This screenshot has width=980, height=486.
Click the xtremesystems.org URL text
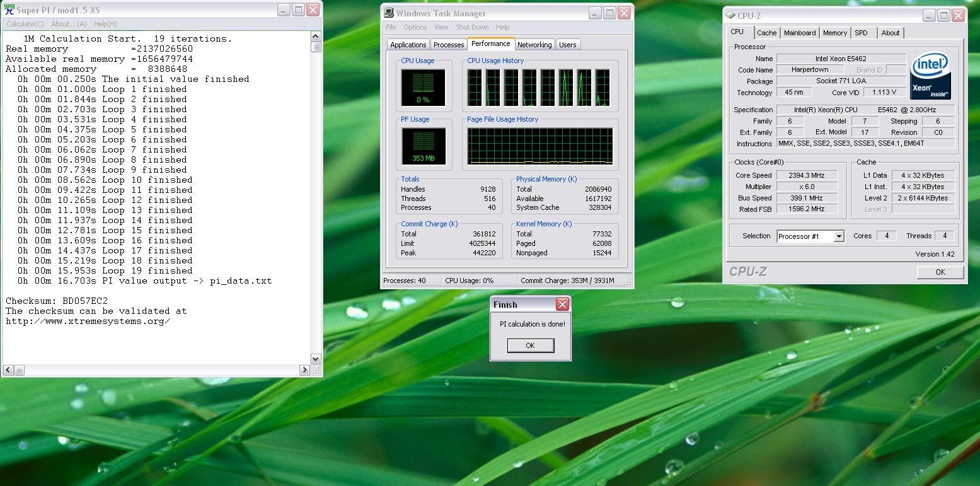[x=88, y=321]
